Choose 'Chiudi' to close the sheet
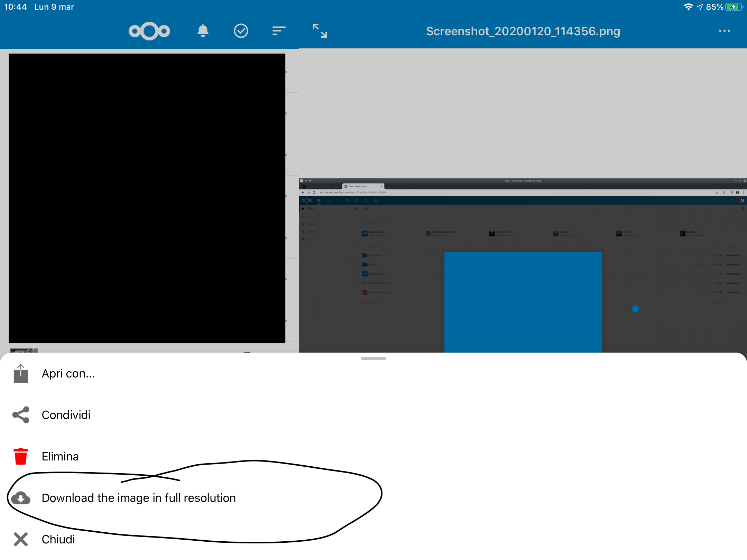 (x=373, y=539)
